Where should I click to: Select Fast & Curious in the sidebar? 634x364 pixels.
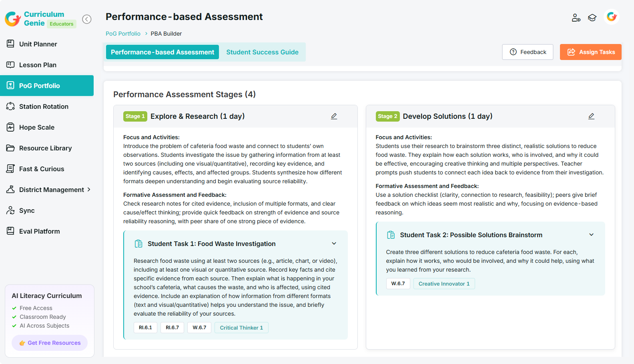(x=47, y=169)
